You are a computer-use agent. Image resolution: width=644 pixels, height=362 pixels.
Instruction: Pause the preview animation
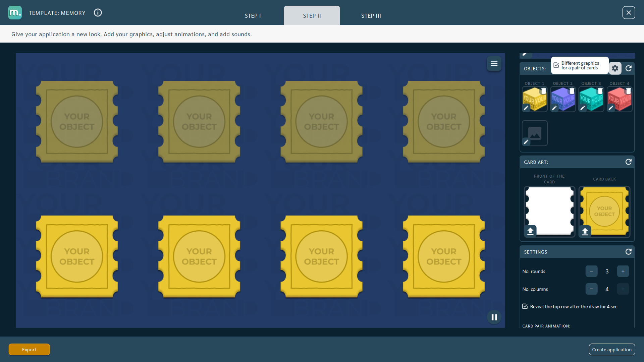coord(494,317)
